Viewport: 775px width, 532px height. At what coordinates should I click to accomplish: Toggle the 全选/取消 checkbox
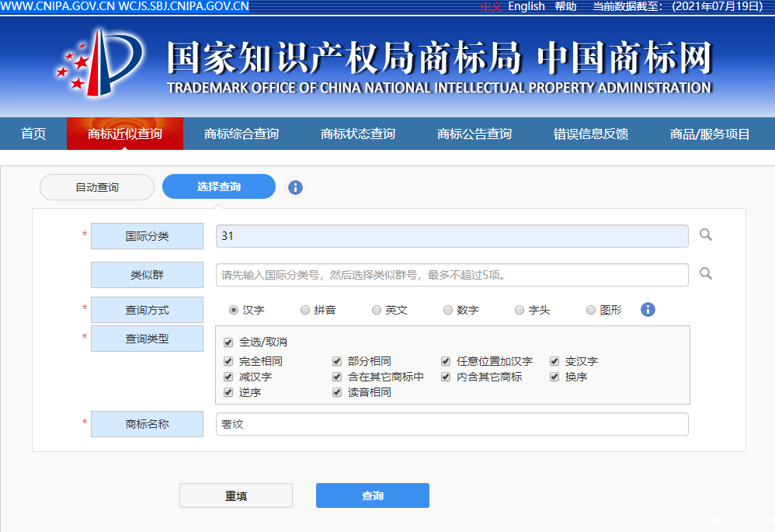click(x=228, y=342)
